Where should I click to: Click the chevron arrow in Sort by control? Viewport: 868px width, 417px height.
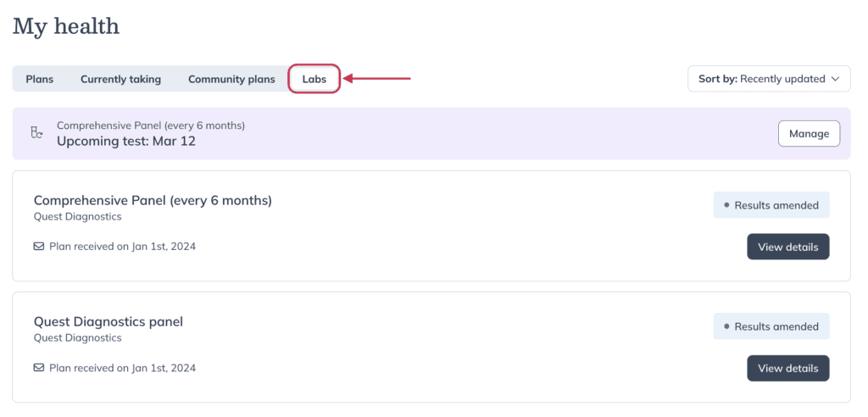point(835,79)
